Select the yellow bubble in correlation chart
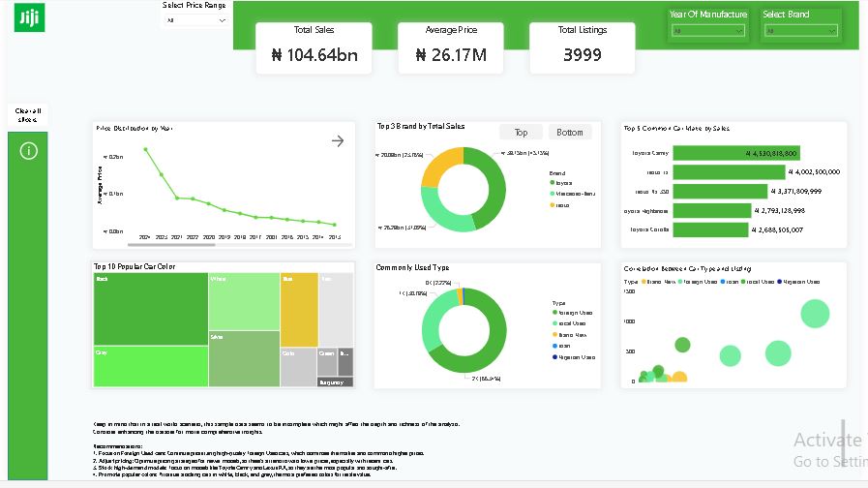Viewport: 868px width, 488px height. click(x=678, y=378)
